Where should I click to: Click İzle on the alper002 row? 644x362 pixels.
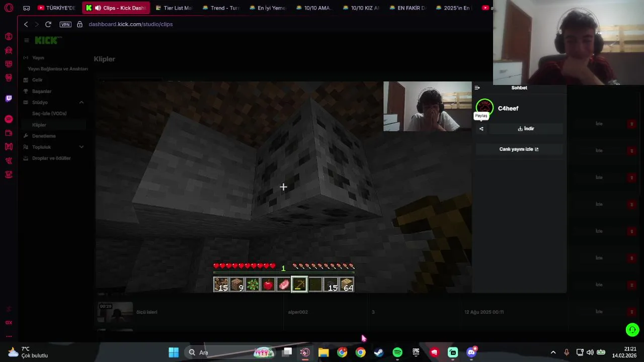(x=599, y=312)
